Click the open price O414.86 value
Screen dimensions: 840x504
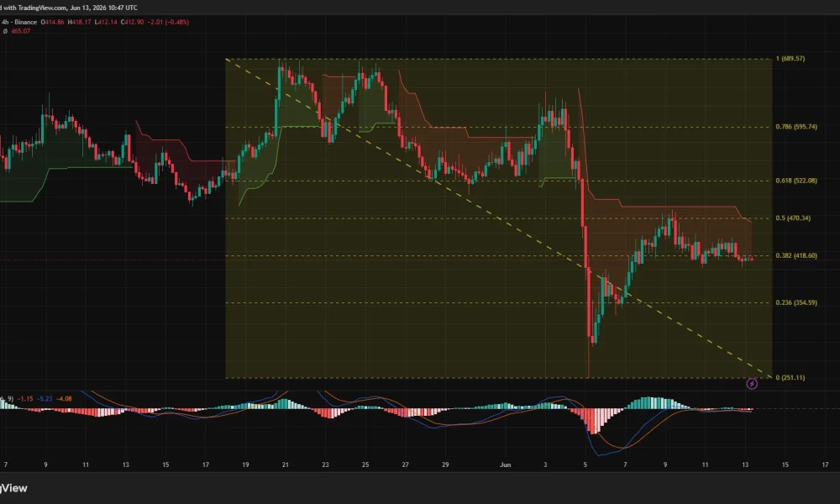pos(52,22)
